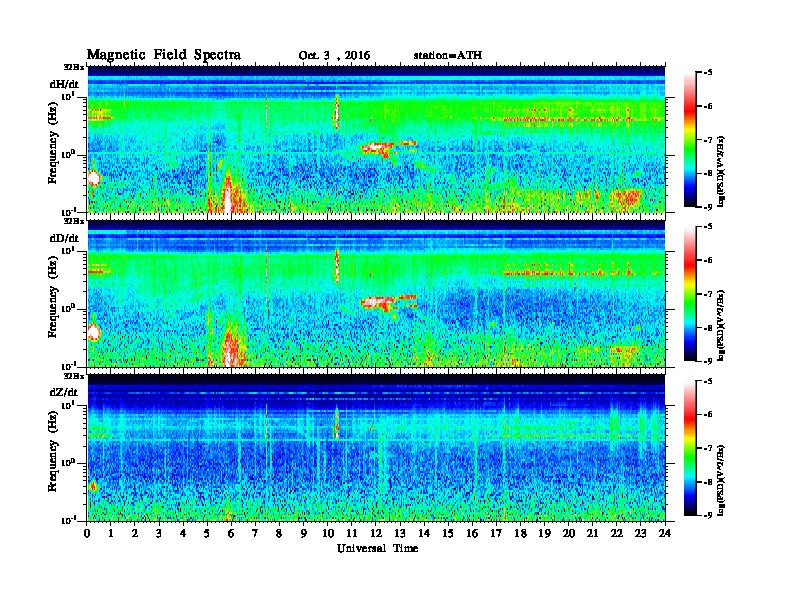Click the dD/dt panel color bar
Viewport: 792px width, 612px height.
pos(690,294)
